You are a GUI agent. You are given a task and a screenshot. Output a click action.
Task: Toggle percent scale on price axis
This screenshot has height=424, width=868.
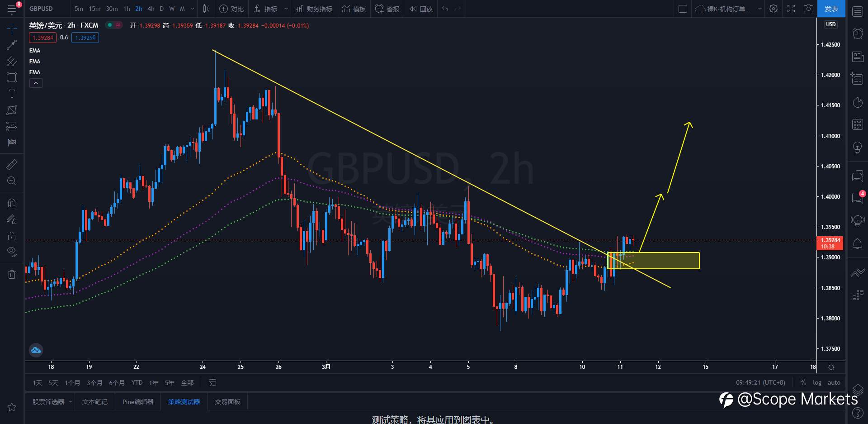click(803, 383)
